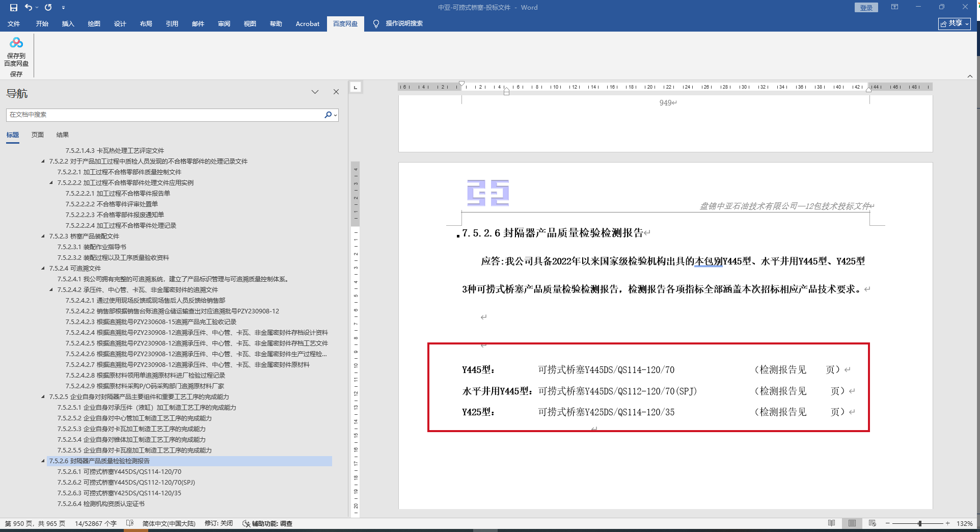The image size is (980, 532).
Task: Collapse the 7.5.2.3 桥塞产品装配文件 heading
Action: click(x=43, y=236)
